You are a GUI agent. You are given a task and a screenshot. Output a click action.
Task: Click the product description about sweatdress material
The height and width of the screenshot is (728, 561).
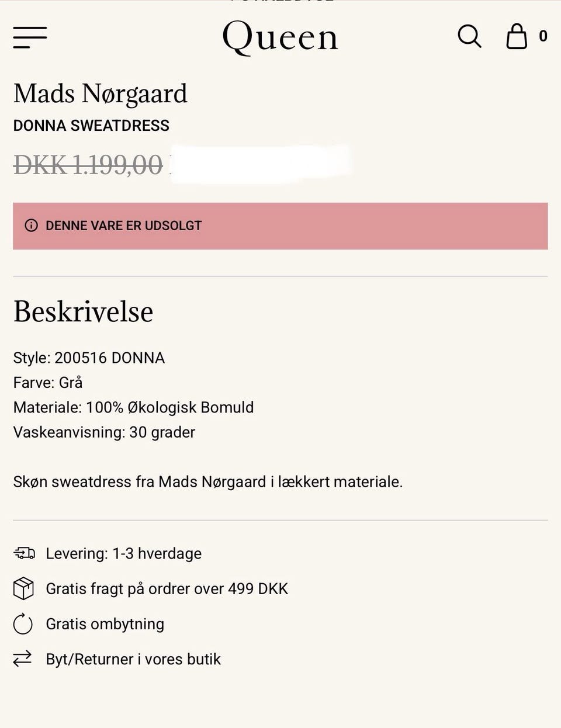[x=208, y=481]
